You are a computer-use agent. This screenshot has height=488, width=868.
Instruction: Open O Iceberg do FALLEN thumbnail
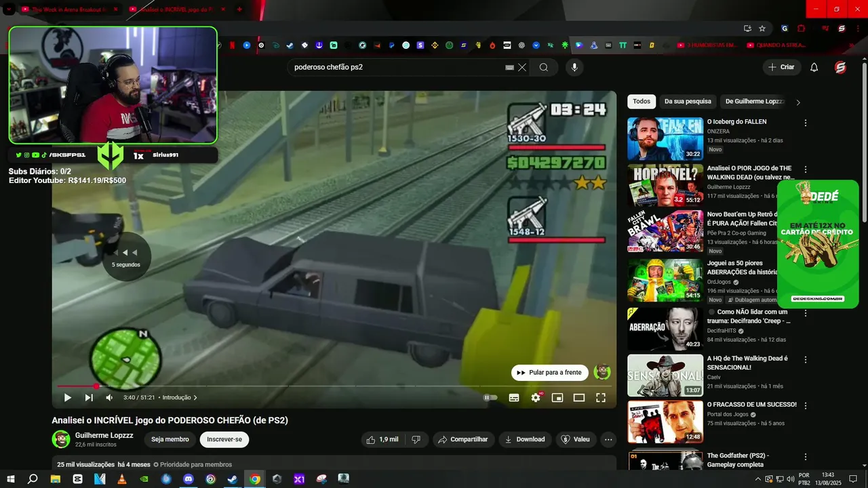[x=665, y=139]
